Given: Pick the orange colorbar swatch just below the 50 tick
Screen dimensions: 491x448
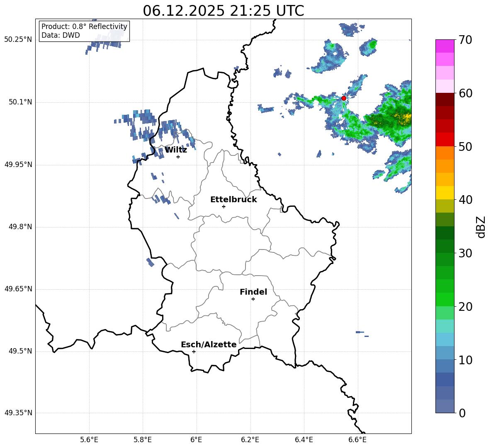Looking at the screenshot, I should pos(445,153).
